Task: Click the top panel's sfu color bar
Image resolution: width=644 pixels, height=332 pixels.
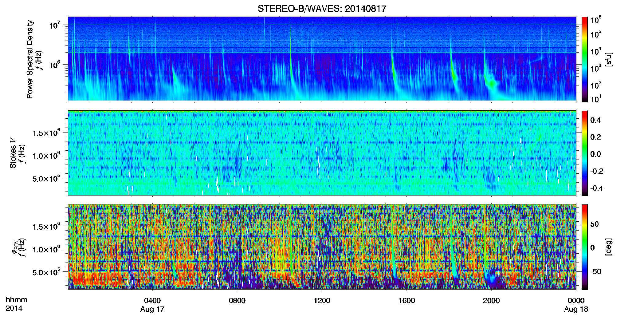Action: (585, 59)
